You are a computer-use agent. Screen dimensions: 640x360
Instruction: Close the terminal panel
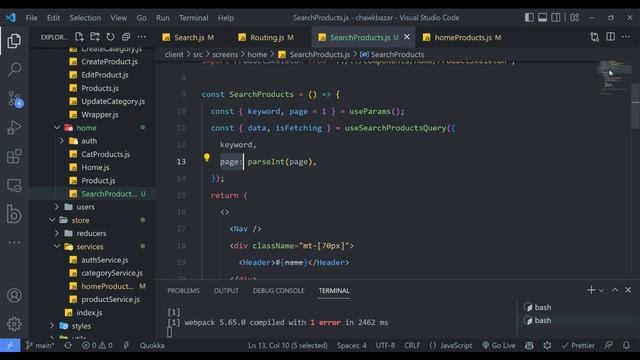coord(628,290)
